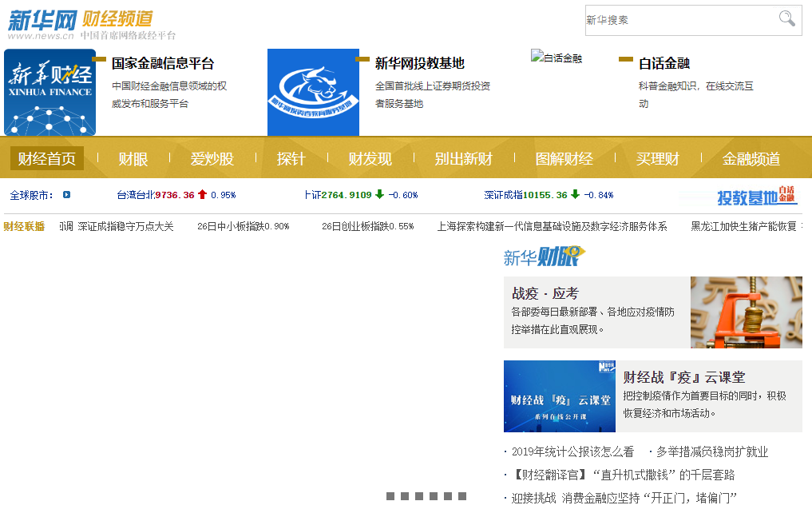Open the blue bull investor education logo

313,92
